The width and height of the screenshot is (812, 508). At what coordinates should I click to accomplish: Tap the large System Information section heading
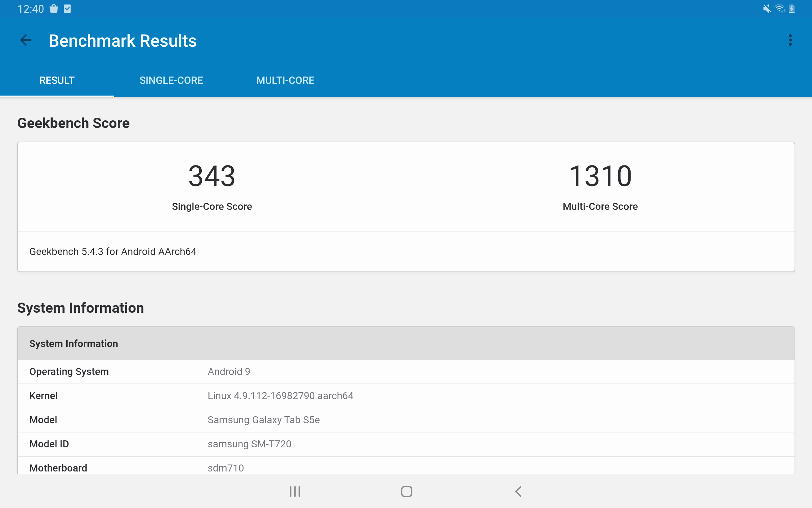81,308
